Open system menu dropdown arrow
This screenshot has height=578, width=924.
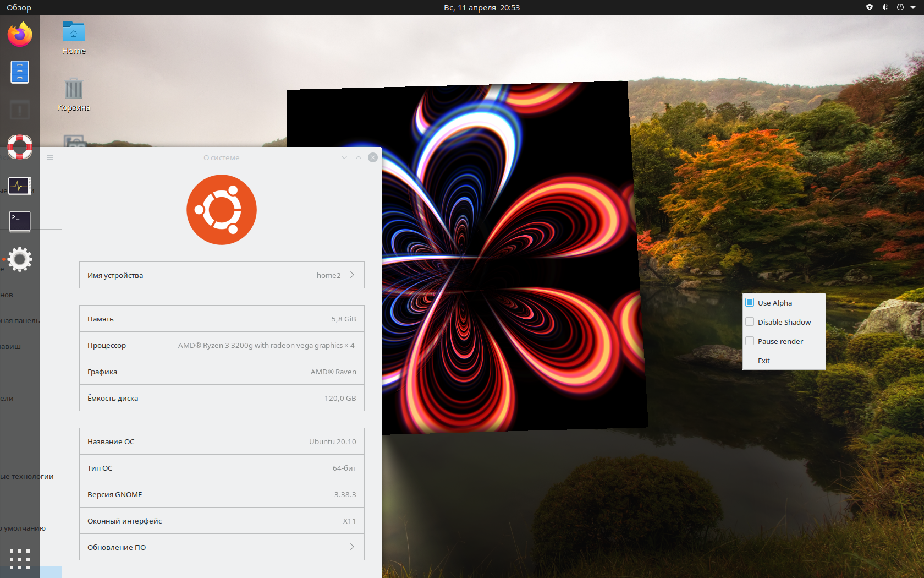tap(913, 7)
